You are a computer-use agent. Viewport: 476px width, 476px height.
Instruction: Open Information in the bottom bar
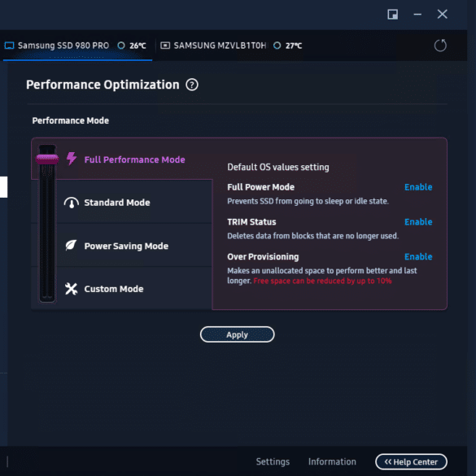[332, 461]
